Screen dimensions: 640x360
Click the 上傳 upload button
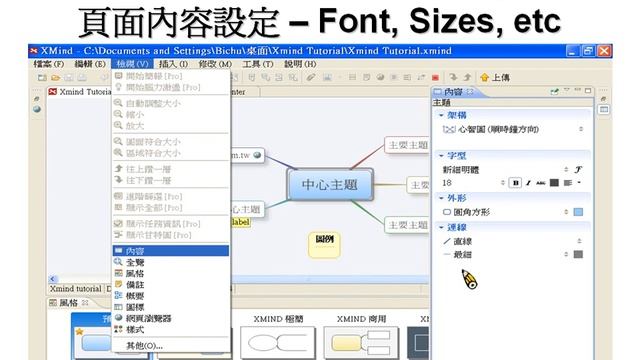[x=495, y=77]
